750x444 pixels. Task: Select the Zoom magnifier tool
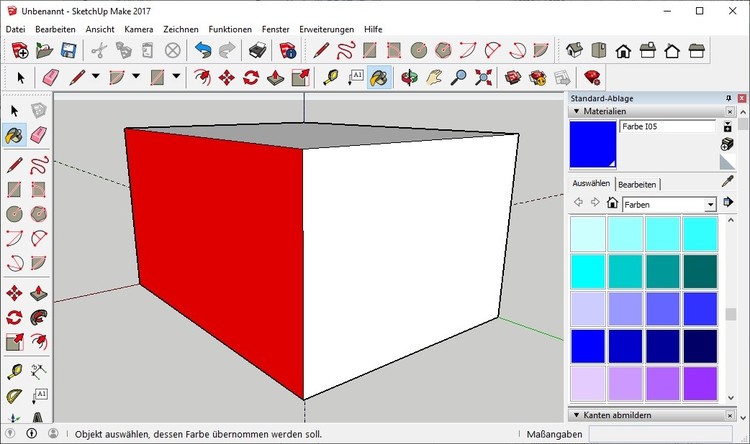point(459,78)
